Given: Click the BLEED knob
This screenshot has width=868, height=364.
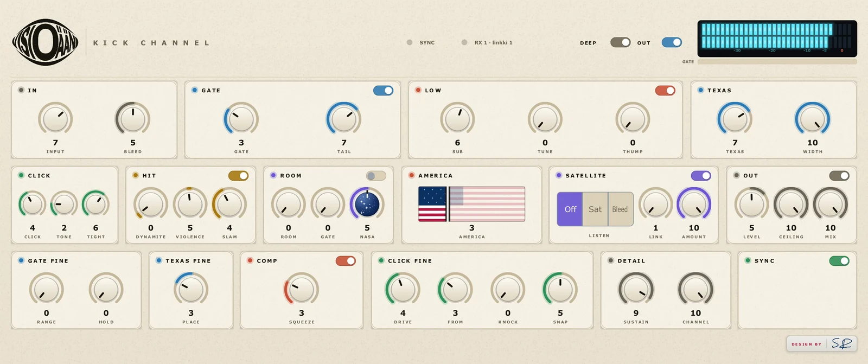Looking at the screenshot, I should (x=133, y=119).
